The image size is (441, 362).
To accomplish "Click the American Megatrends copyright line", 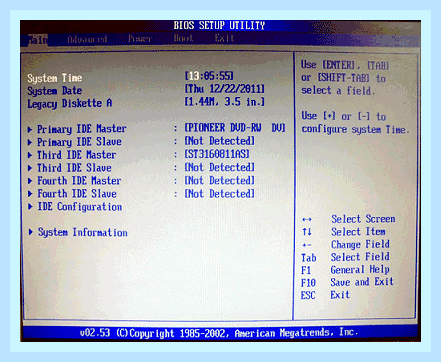I will coord(219,333).
